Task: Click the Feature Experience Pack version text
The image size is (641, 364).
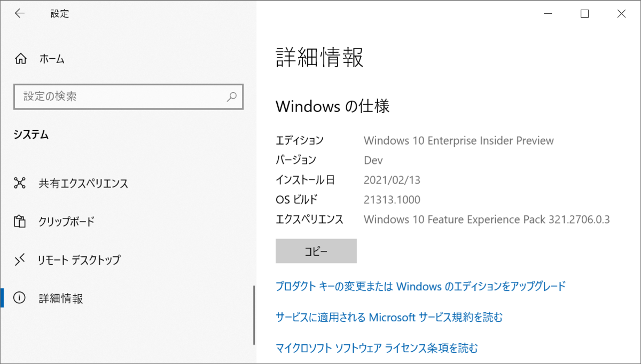Action: click(x=487, y=219)
